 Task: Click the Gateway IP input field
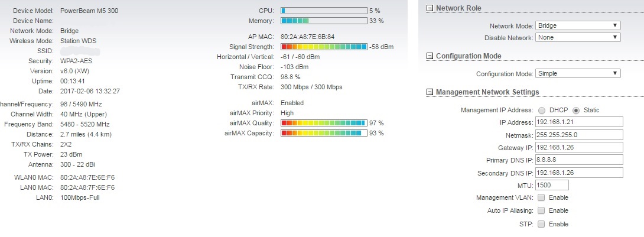pyautogui.click(x=579, y=147)
